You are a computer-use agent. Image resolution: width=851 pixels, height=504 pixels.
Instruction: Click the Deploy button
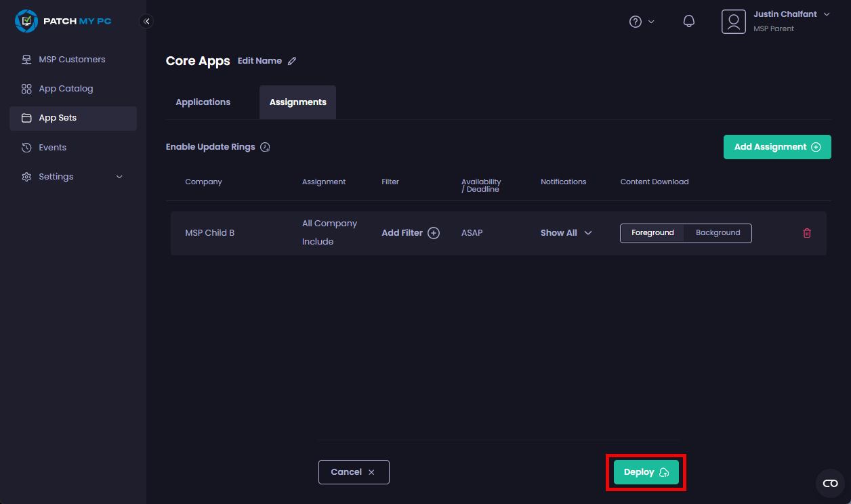point(645,472)
